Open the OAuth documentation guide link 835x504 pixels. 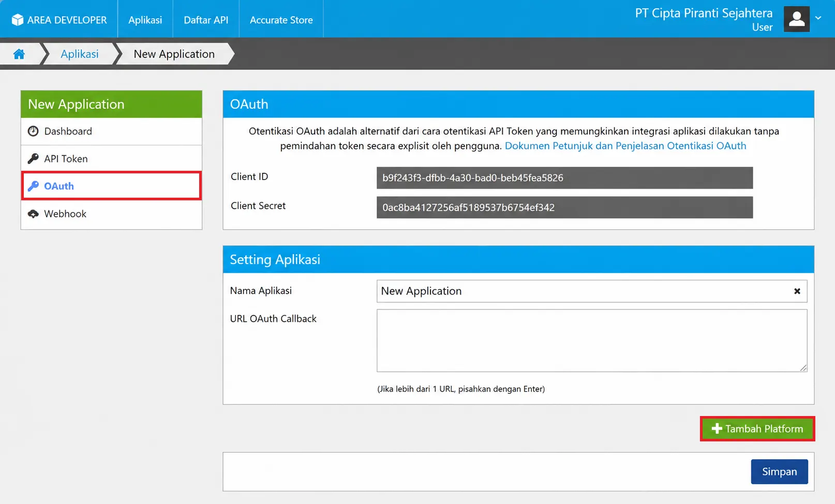pyautogui.click(x=625, y=146)
